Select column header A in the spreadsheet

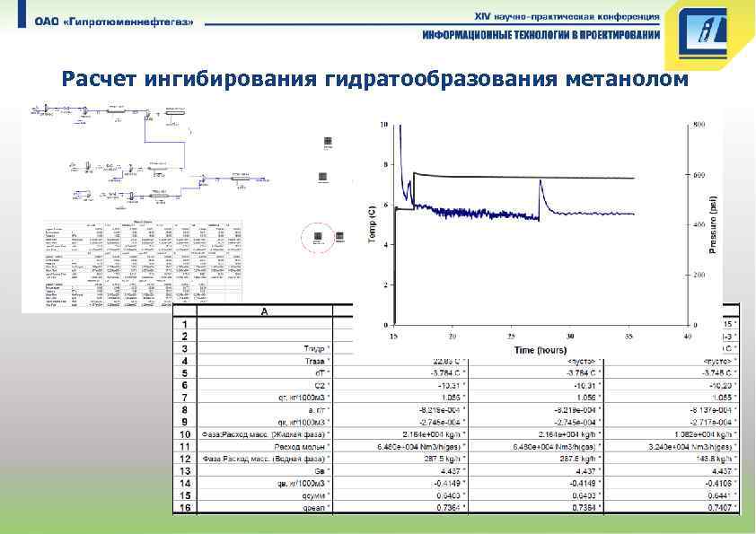tap(265, 311)
